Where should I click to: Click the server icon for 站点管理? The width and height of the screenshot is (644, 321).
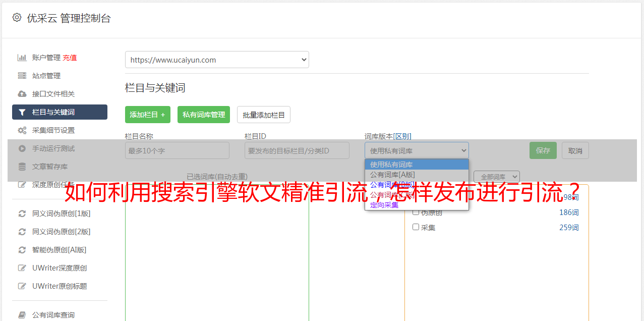22,76
